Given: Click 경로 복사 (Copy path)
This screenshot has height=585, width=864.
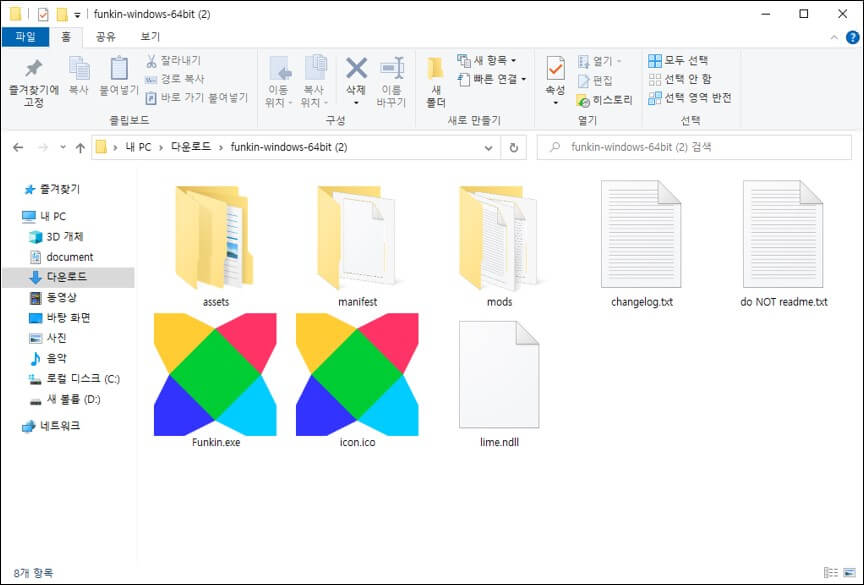Looking at the screenshot, I should 175,79.
